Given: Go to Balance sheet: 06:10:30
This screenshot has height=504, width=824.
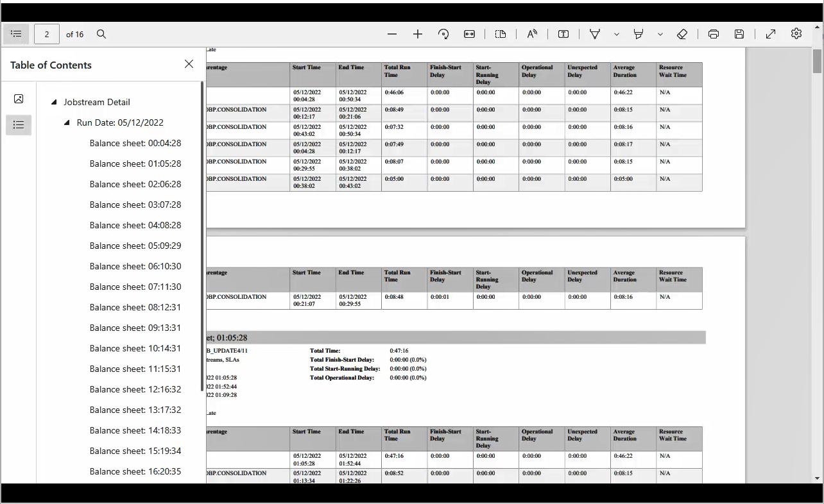Looking at the screenshot, I should pyautogui.click(x=135, y=266).
